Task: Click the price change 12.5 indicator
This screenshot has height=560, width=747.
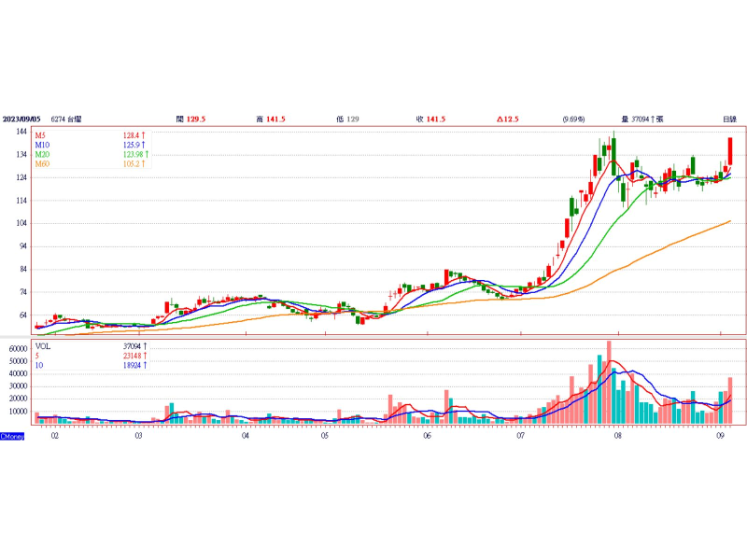Action: [509, 119]
